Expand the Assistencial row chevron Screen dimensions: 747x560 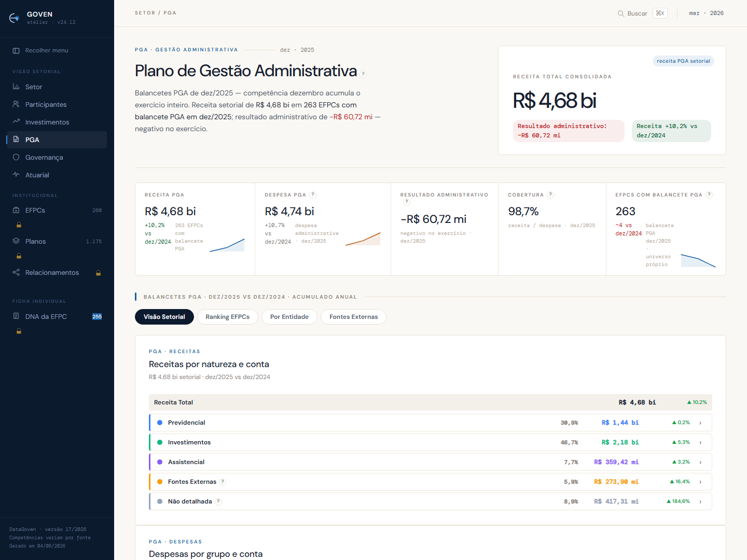pyautogui.click(x=700, y=462)
